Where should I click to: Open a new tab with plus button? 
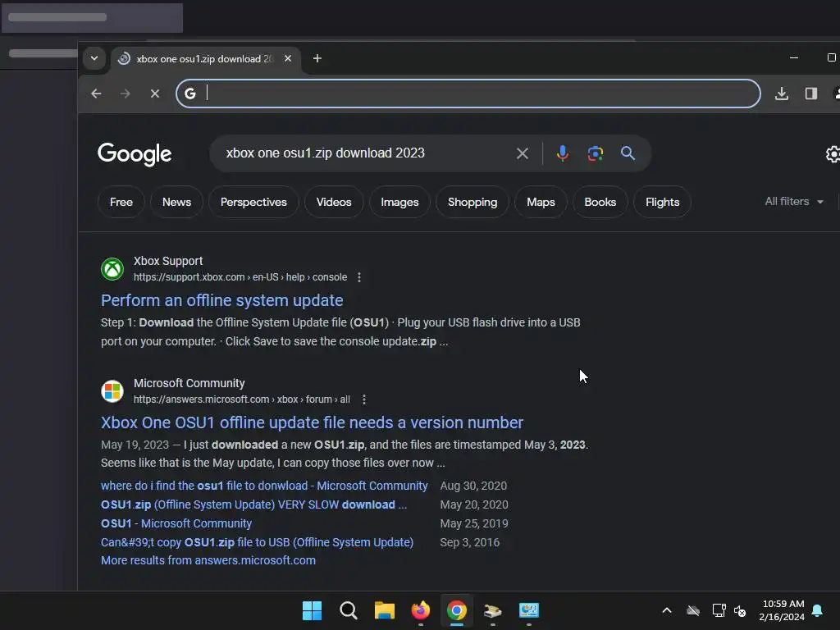(x=317, y=58)
